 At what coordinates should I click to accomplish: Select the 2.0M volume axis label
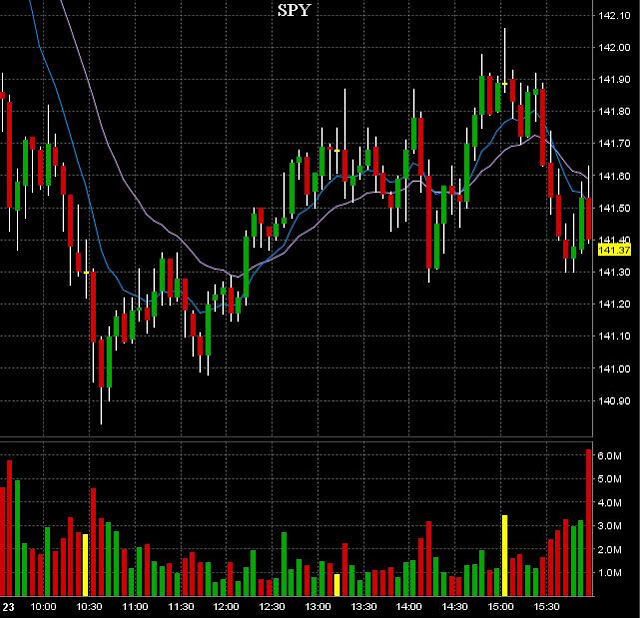[x=609, y=549]
